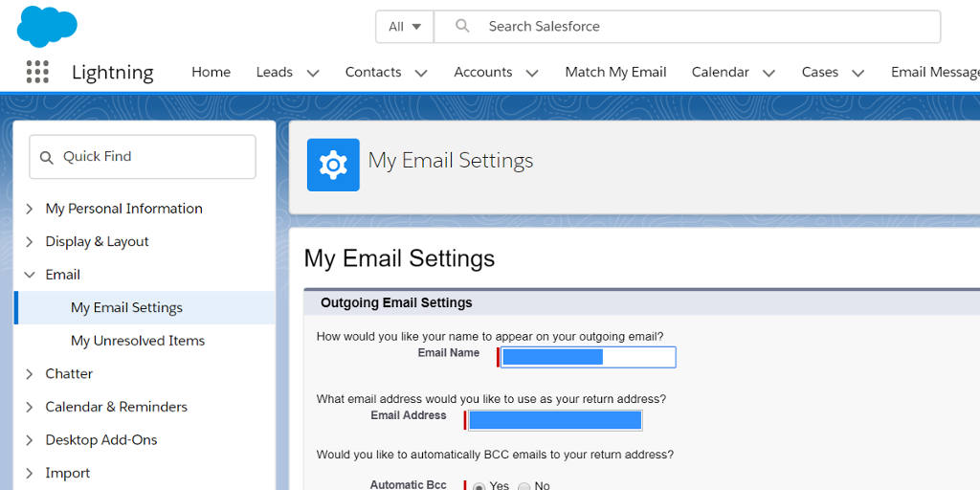Open the Calendar tab
This screenshot has height=490, width=980.
click(x=720, y=72)
